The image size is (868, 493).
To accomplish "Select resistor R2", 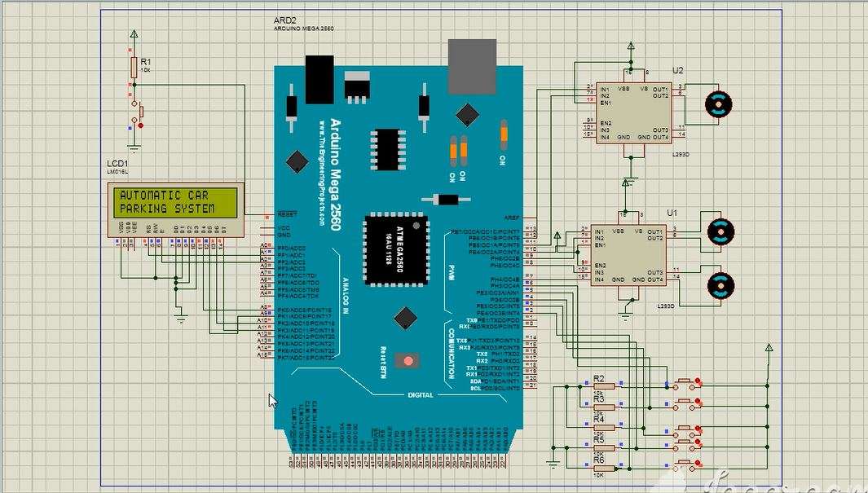I will (603, 386).
